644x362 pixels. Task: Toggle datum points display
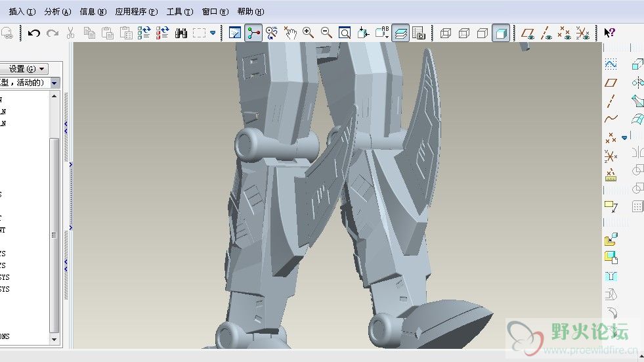(x=565, y=33)
